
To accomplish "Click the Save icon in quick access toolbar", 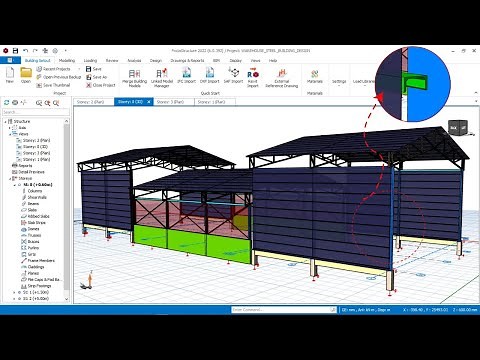I will click(15, 51).
